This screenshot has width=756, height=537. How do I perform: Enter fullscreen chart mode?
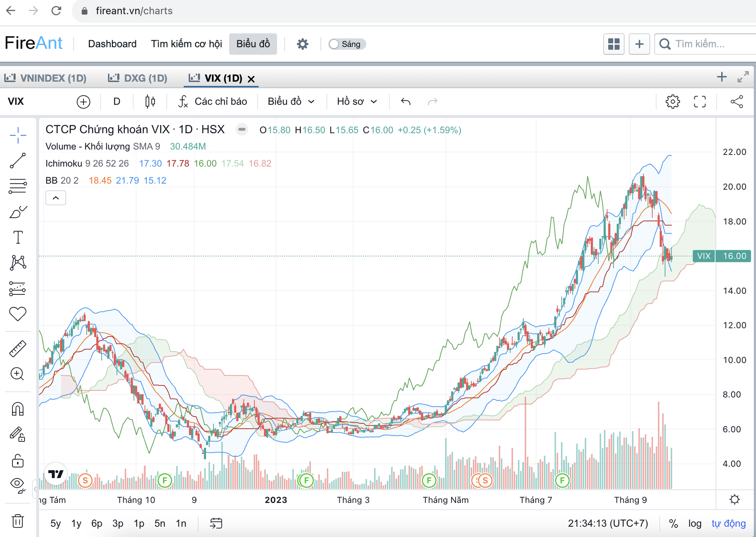tap(700, 102)
